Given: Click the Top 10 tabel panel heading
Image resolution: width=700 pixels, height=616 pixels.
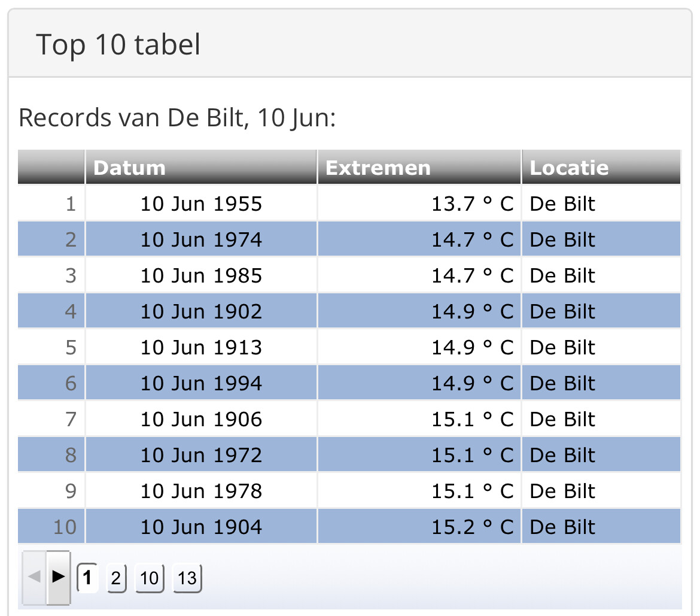Looking at the screenshot, I should [118, 45].
